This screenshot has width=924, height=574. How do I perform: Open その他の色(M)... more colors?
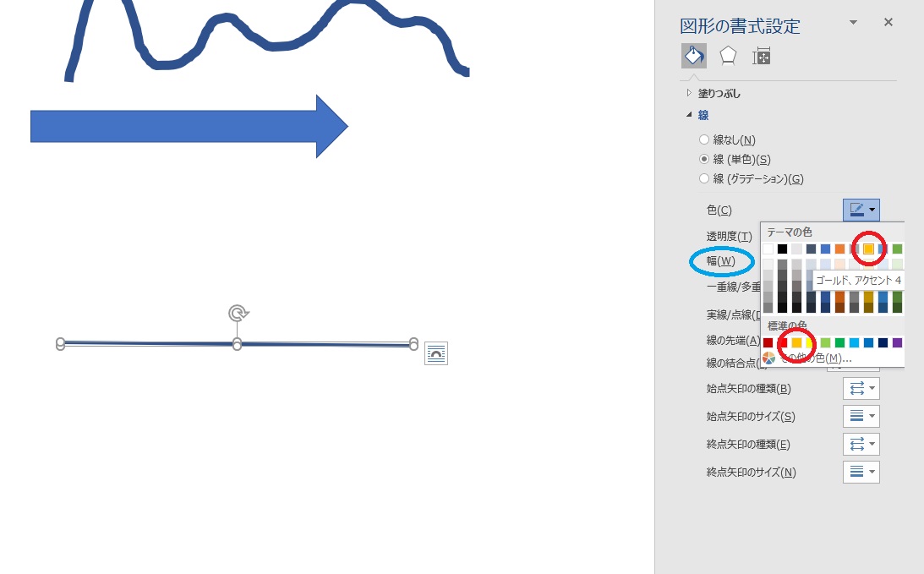click(x=816, y=358)
